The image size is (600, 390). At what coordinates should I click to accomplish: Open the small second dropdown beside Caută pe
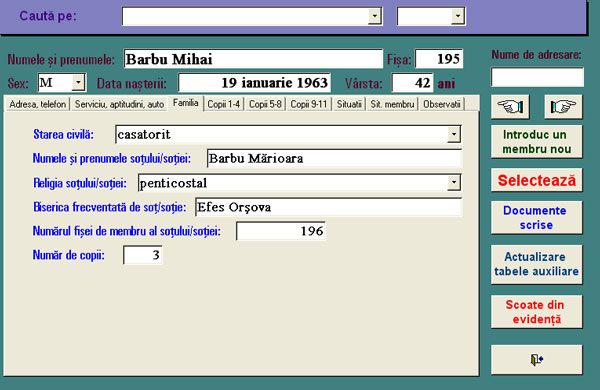click(457, 16)
